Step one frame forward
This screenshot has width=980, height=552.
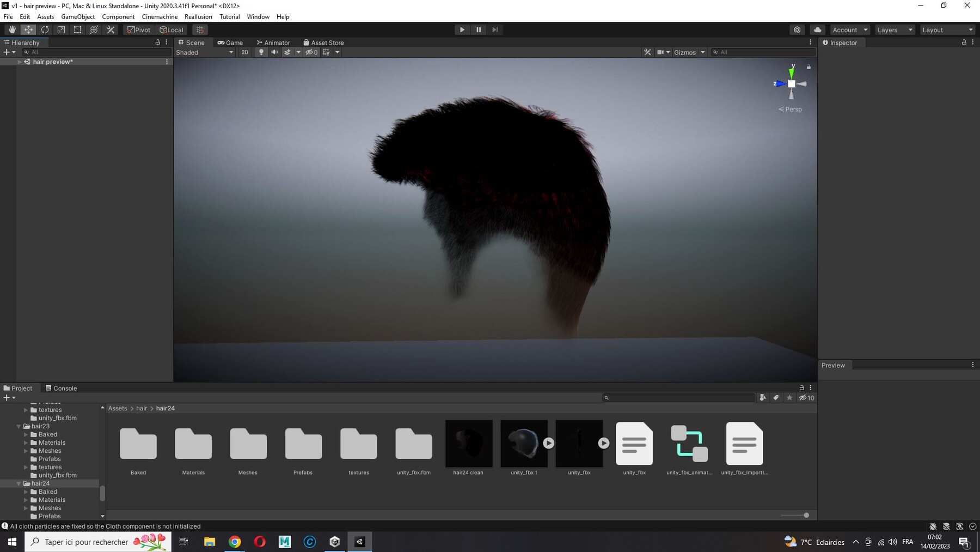(495, 30)
